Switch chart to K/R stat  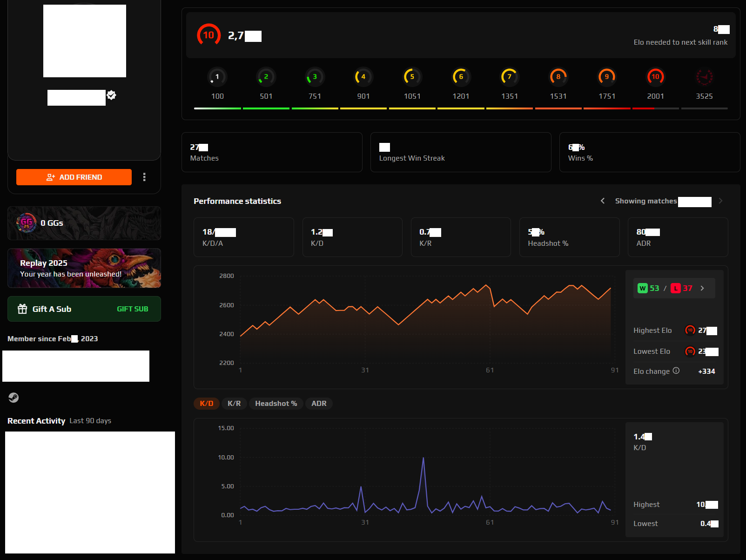[234, 404]
